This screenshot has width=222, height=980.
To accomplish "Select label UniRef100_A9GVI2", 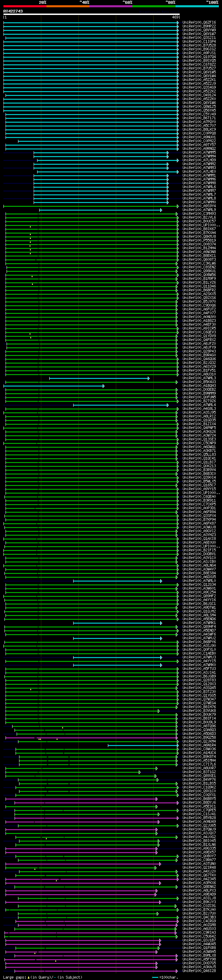I will click(x=199, y=532).
